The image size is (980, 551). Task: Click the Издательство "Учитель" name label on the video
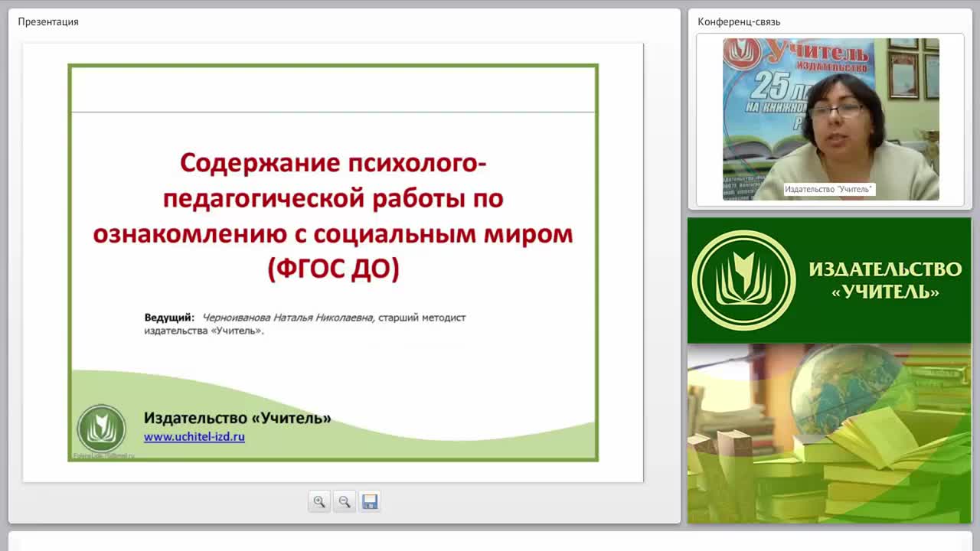point(829,189)
